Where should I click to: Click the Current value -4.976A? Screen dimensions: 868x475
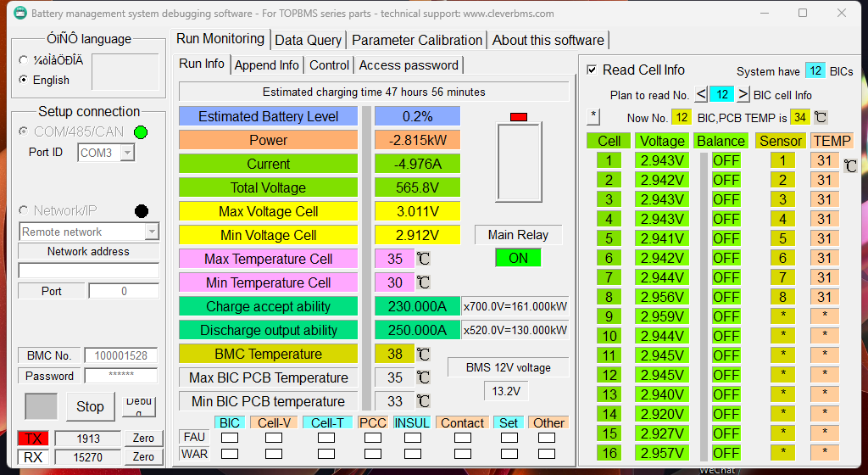pyautogui.click(x=417, y=164)
